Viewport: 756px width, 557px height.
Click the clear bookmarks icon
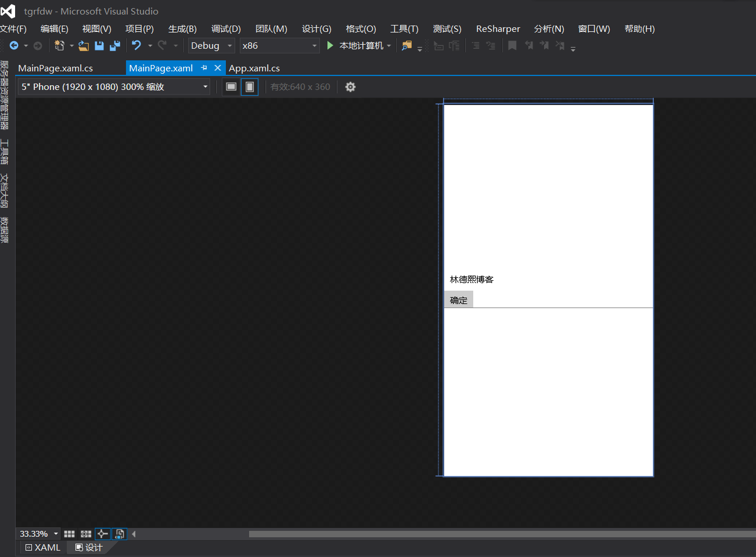pos(560,45)
